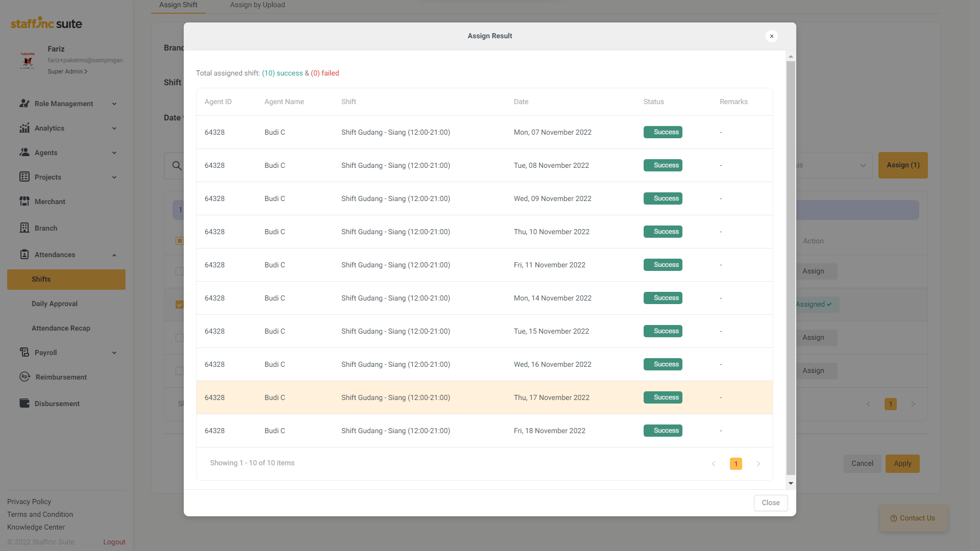Toggle the select-all checkbox in agent list
Screen dimensions: 980x551
click(x=179, y=241)
